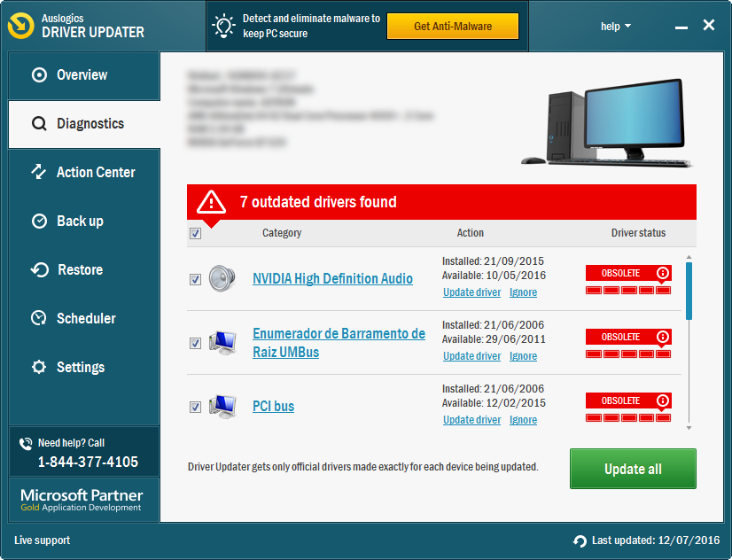
Task: Click the Back up clock icon
Action: (x=39, y=221)
